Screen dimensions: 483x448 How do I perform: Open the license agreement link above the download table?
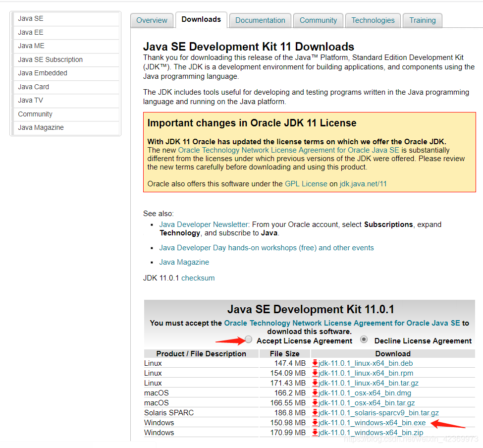(x=342, y=323)
